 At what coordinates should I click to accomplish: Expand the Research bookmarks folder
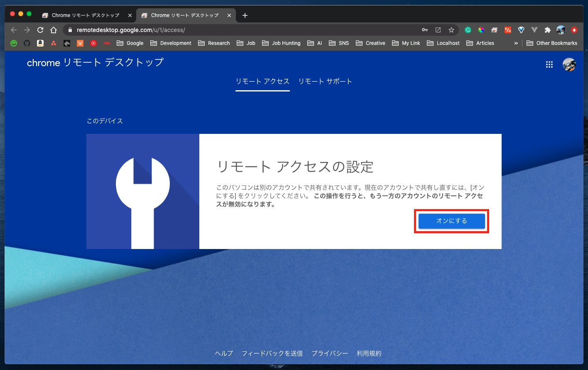coord(214,43)
